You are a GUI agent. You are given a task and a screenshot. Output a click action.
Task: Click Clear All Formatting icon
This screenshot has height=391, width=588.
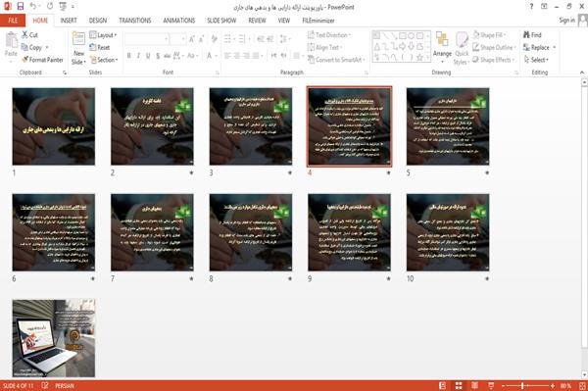pyautogui.click(x=214, y=39)
